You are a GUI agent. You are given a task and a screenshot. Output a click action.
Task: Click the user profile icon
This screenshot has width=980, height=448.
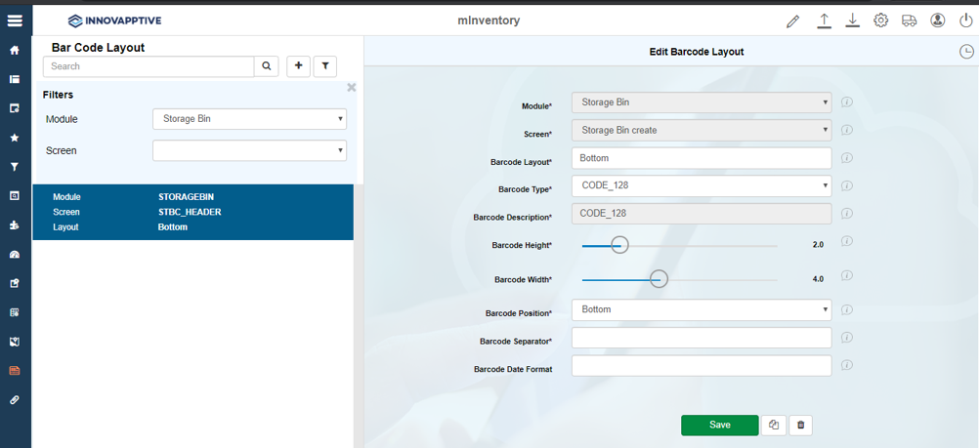point(937,20)
